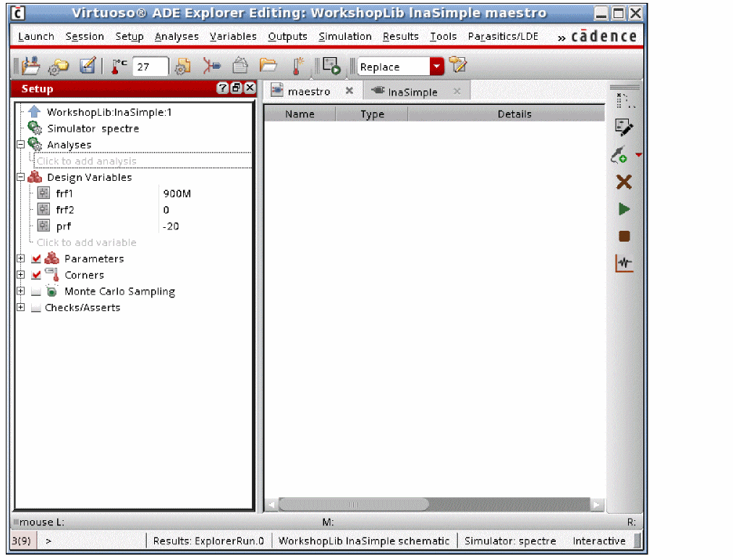733x560 pixels.
Task: Undock the Setup panel
Action: point(237,88)
